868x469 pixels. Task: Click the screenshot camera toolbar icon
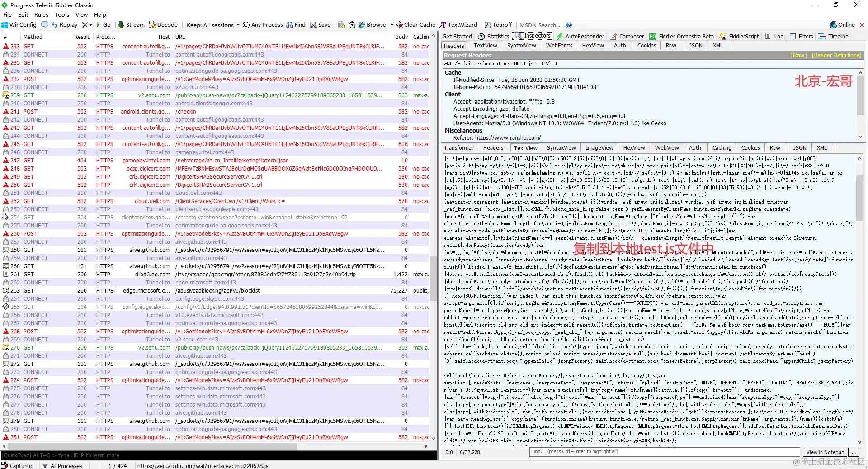[341, 25]
